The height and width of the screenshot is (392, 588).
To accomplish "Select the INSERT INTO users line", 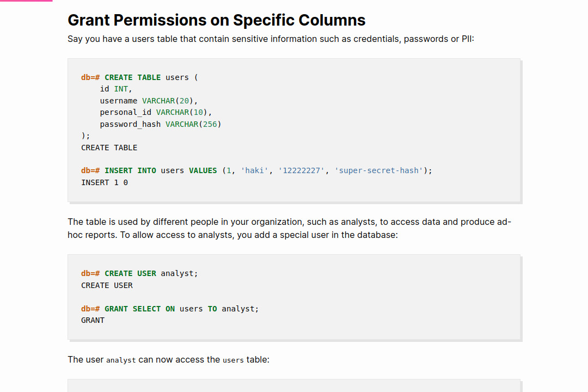I will 256,170.
